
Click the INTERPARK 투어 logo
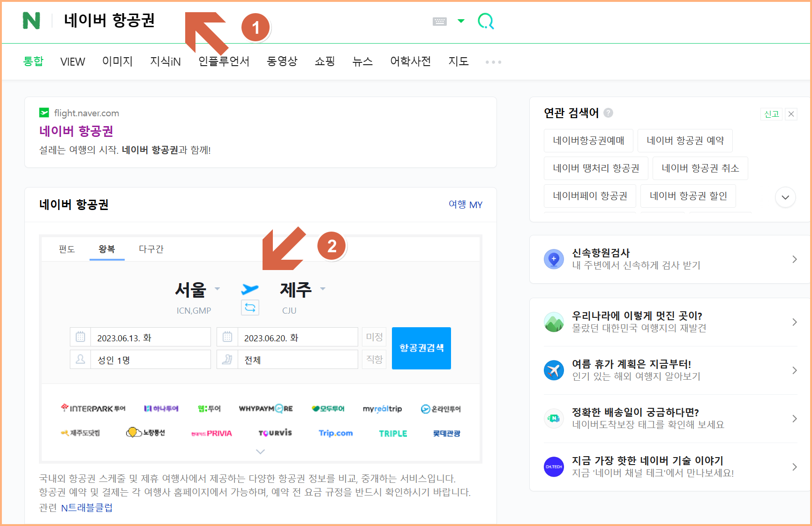93,408
